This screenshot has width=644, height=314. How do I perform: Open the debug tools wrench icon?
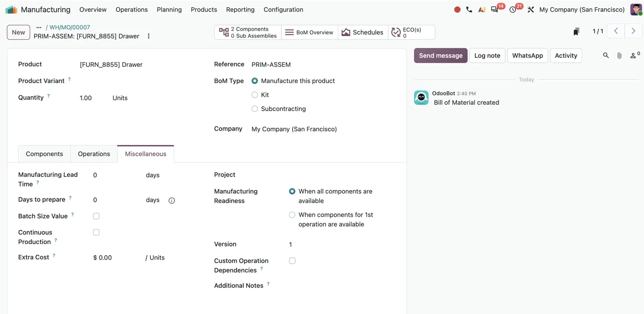point(531,9)
